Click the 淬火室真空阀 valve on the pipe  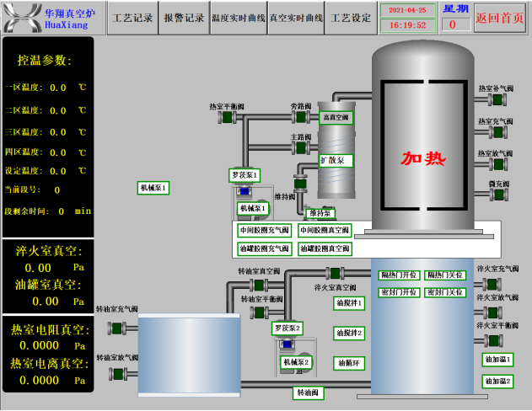(x=335, y=272)
